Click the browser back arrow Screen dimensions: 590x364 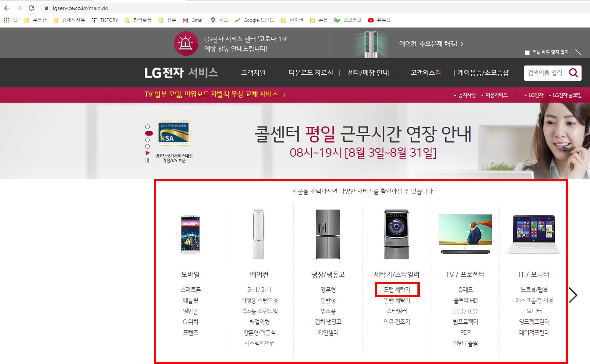(x=7, y=8)
